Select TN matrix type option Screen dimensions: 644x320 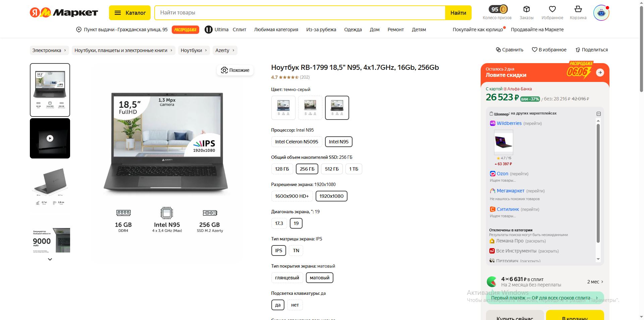(296, 250)
